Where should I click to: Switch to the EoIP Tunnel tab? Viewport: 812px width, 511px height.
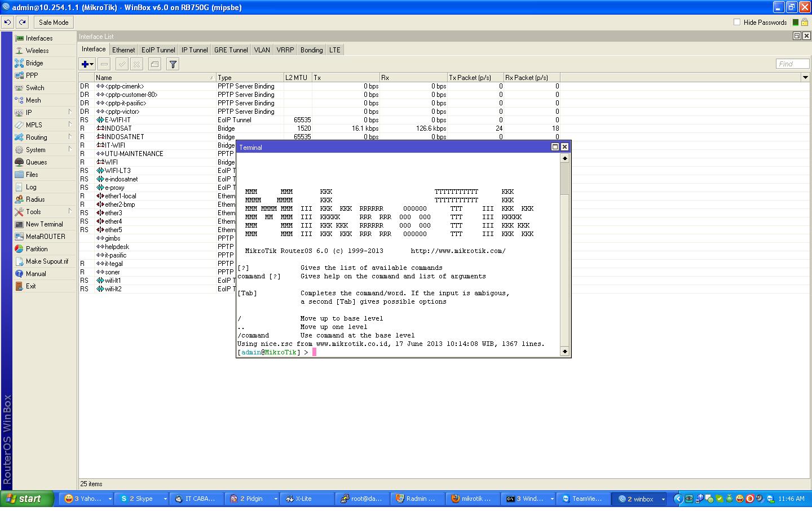(158, 50)
